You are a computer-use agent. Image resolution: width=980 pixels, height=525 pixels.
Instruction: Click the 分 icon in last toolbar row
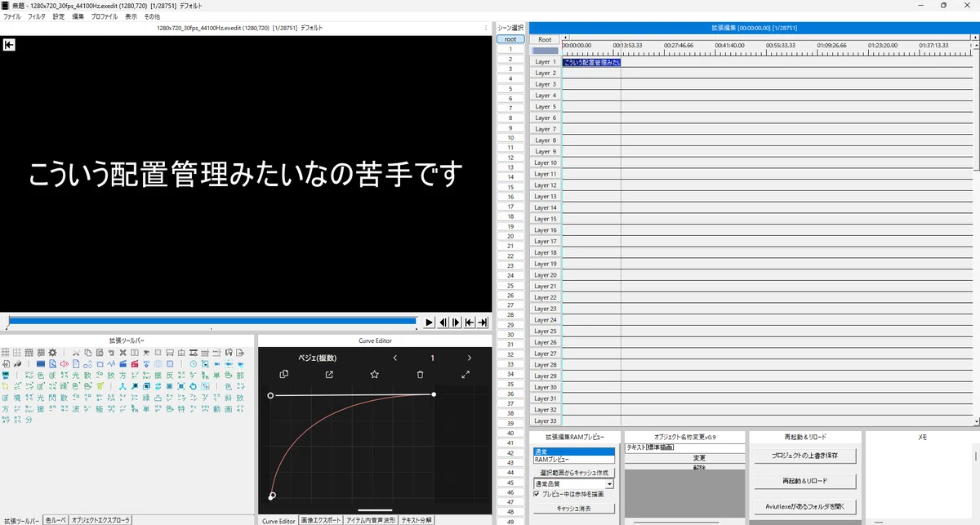pyautogui.click(x=29, y=420)
